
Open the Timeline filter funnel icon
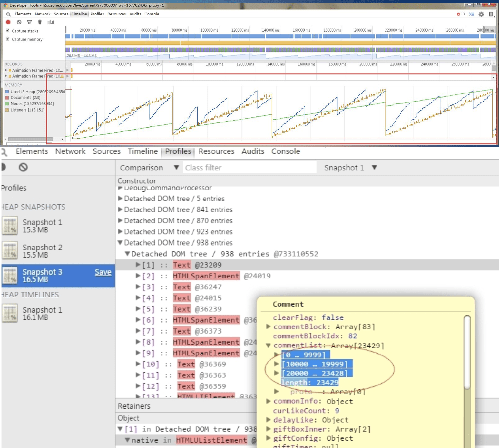pos(29,22)
